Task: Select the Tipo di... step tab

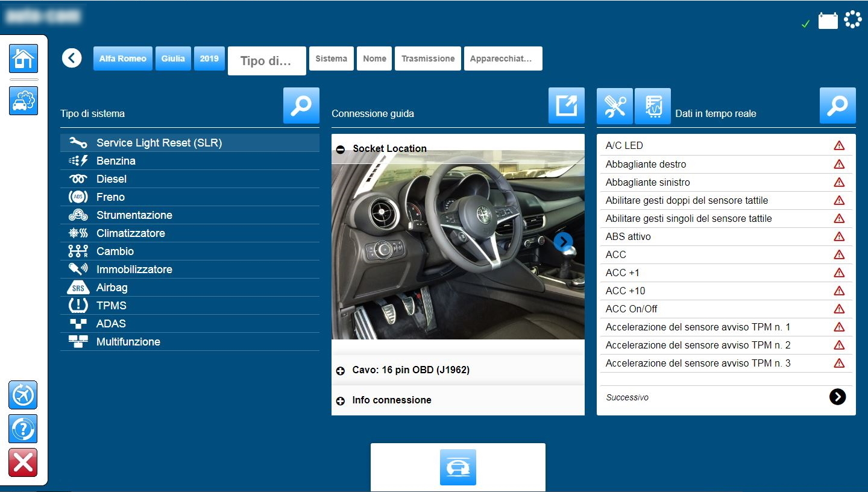Action: click(267, 61)
